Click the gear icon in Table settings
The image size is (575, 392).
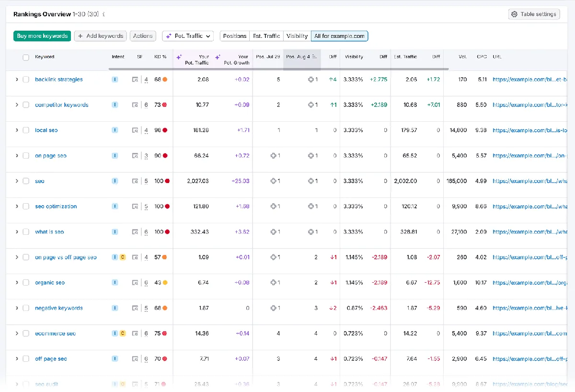515,14
